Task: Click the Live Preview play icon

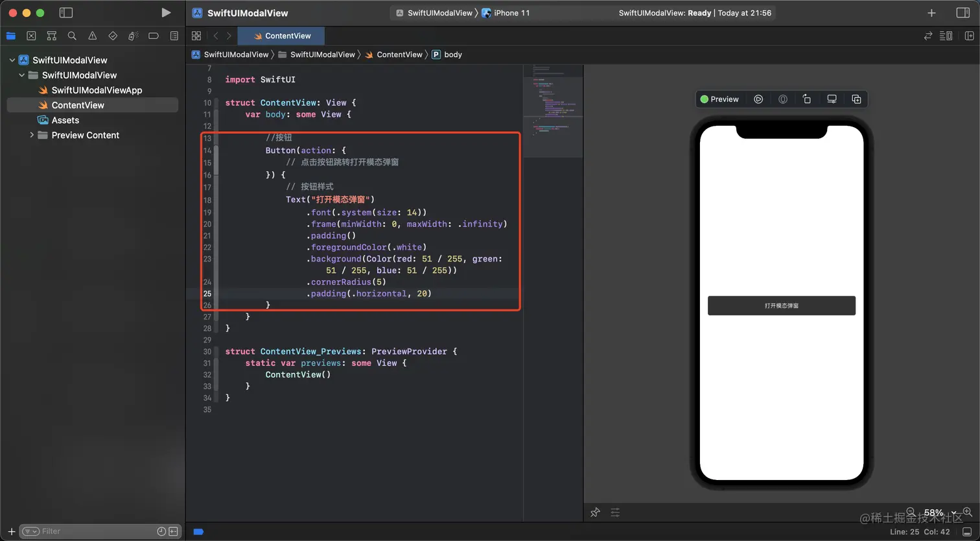Action: (x=758, y=99)
